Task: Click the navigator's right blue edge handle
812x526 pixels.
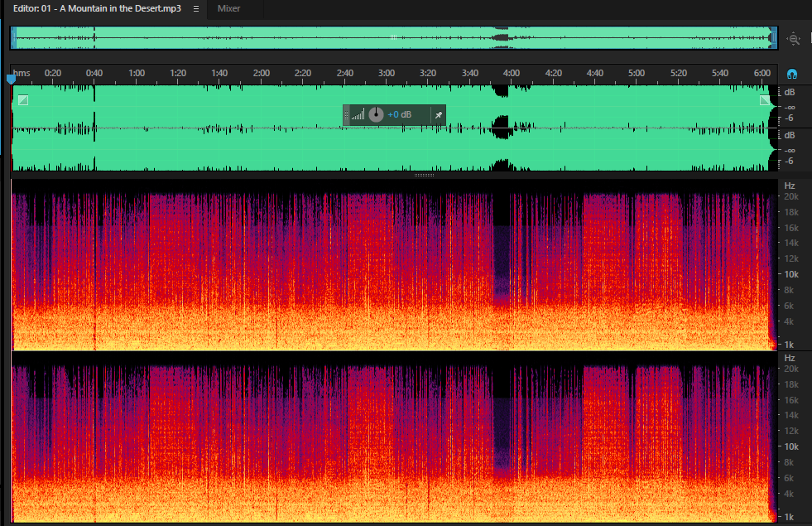Action: click(774, 38)
